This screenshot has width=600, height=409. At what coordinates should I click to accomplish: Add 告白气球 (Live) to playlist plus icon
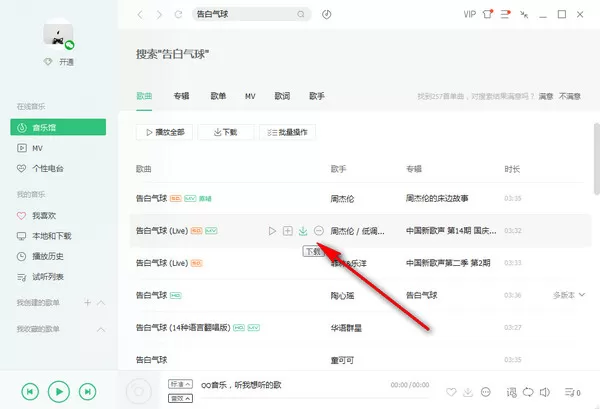pyautogui.click(x=288, y=231)
